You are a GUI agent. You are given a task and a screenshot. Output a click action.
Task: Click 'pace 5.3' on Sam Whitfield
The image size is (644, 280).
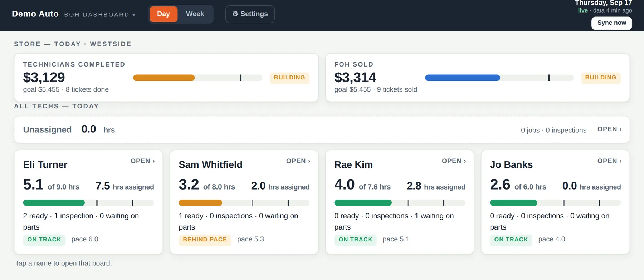(x=250, y=239)
